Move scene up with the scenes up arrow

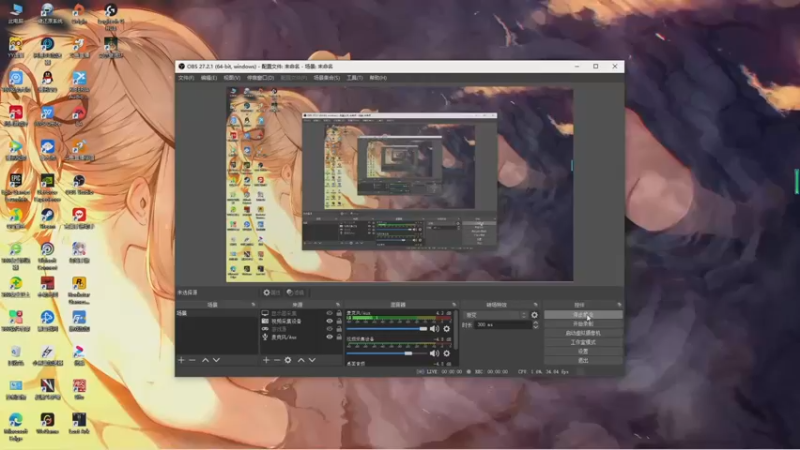pyautogui.click(x=205, y=360)
